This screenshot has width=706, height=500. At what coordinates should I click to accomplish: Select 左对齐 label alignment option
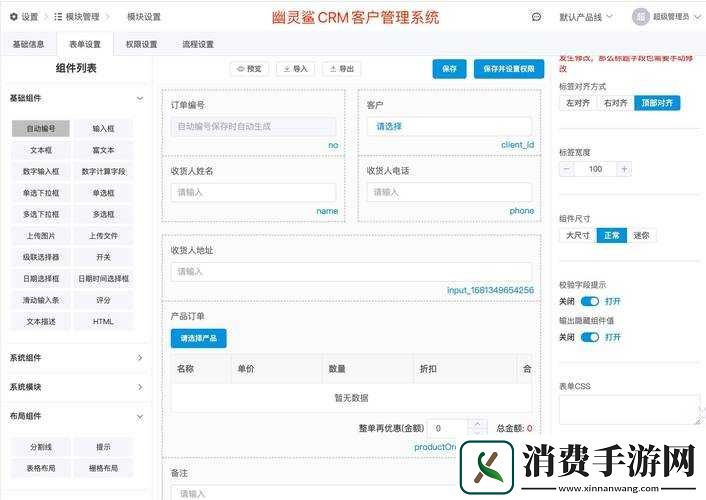pyautogui.click(x=578, y=103)
